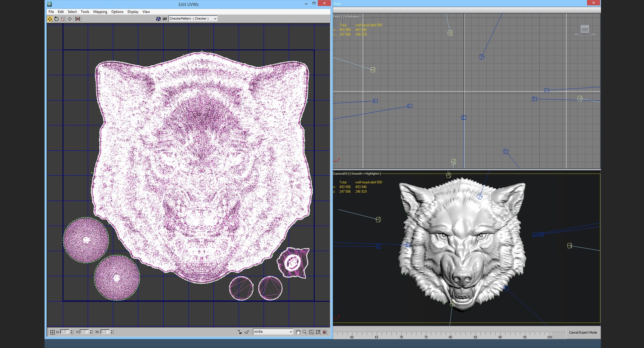The width and height of the screenshot is (644, 348).
Task: Click the Zoom Extents icon
Action: point(318,332)
